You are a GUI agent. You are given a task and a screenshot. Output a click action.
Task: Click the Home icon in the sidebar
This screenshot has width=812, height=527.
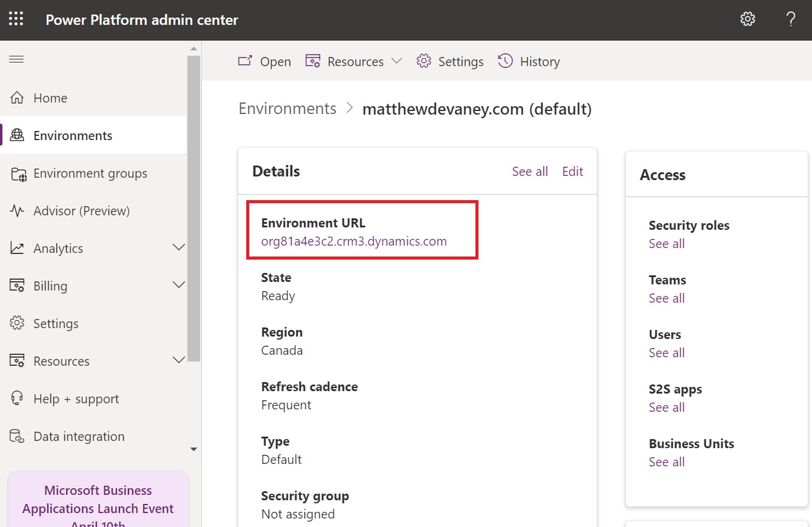point(16,97)
